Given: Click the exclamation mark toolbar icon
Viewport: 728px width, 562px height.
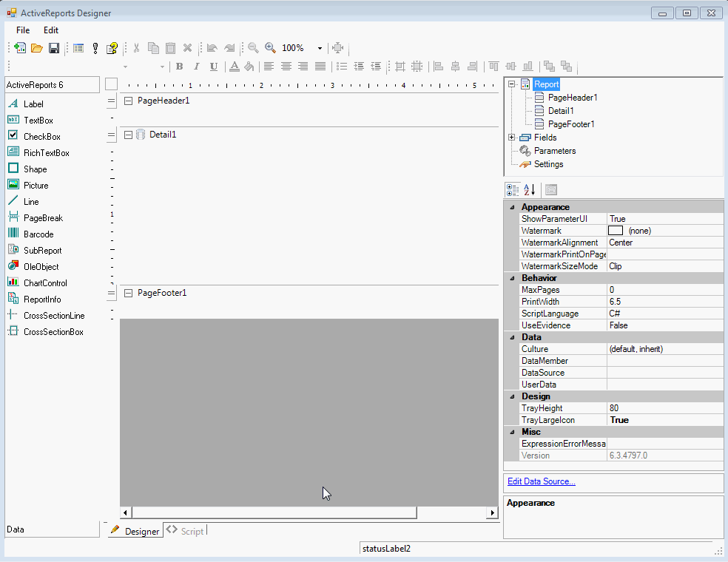Looking at the screenshot, I should pos(95,48).
